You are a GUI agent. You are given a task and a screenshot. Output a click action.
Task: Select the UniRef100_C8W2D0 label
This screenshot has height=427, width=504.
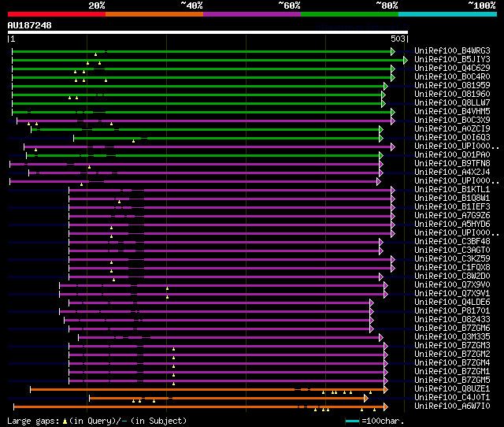pos(452,277)
